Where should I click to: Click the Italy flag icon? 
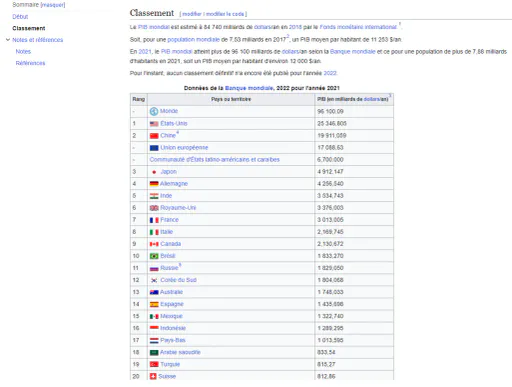[x=154, y=232]
